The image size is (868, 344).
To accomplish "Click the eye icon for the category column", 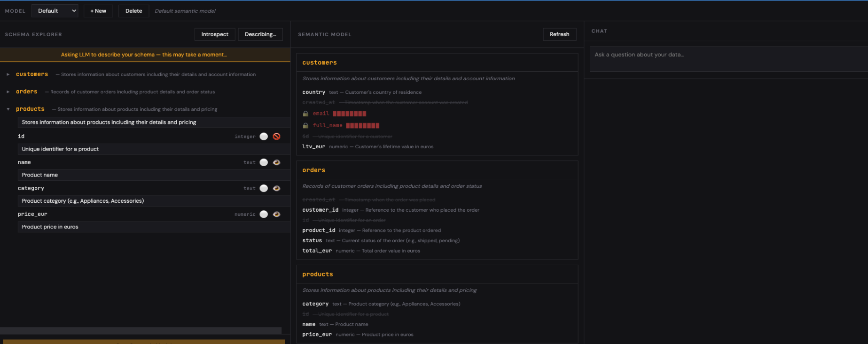I will [277, 188].
